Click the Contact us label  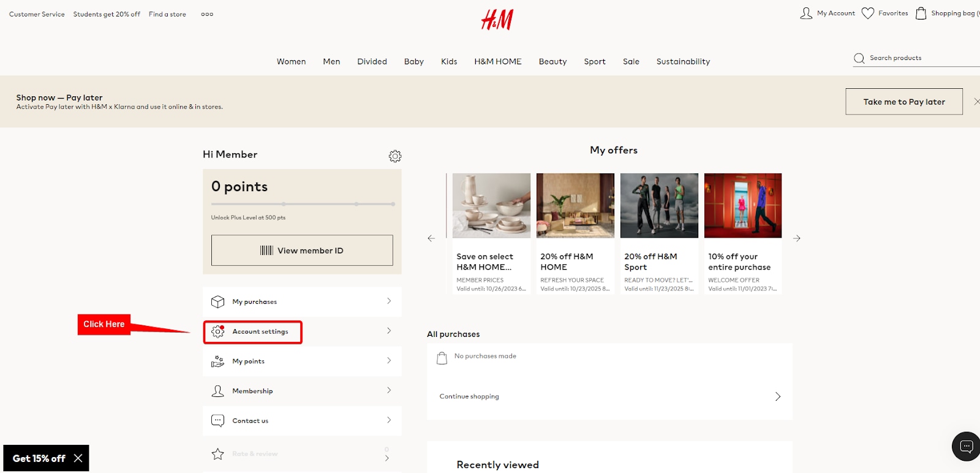tap(251, 421)
